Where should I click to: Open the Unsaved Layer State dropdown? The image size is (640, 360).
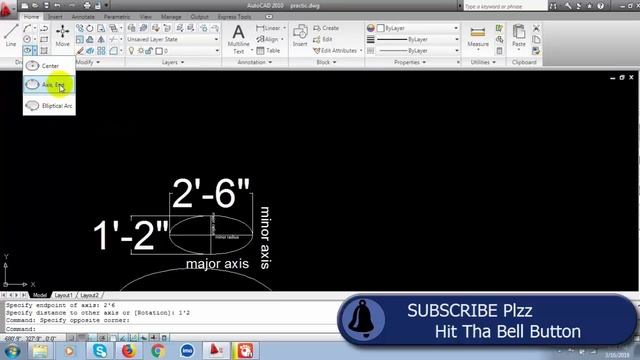(173, 39)
